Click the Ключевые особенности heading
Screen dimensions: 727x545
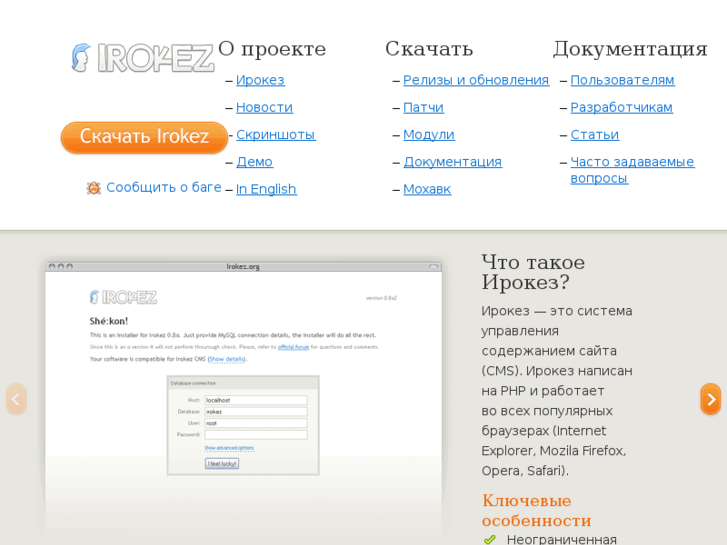click(x=536, y=511)
